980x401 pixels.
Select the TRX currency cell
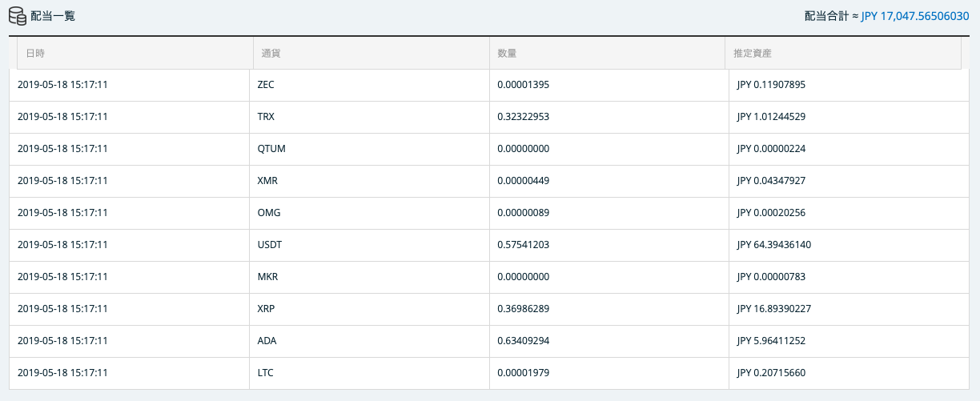click(267, 117)
